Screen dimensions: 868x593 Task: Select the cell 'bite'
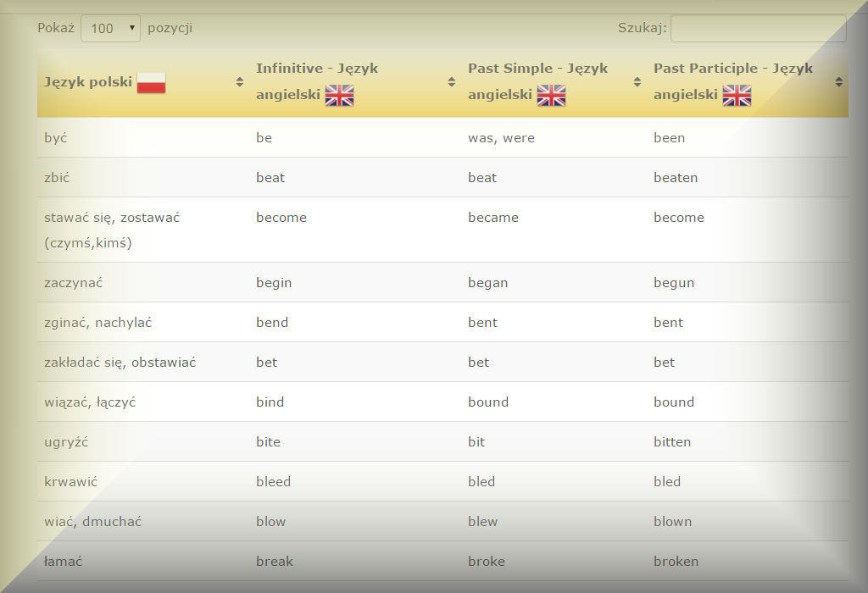(355, 442)
